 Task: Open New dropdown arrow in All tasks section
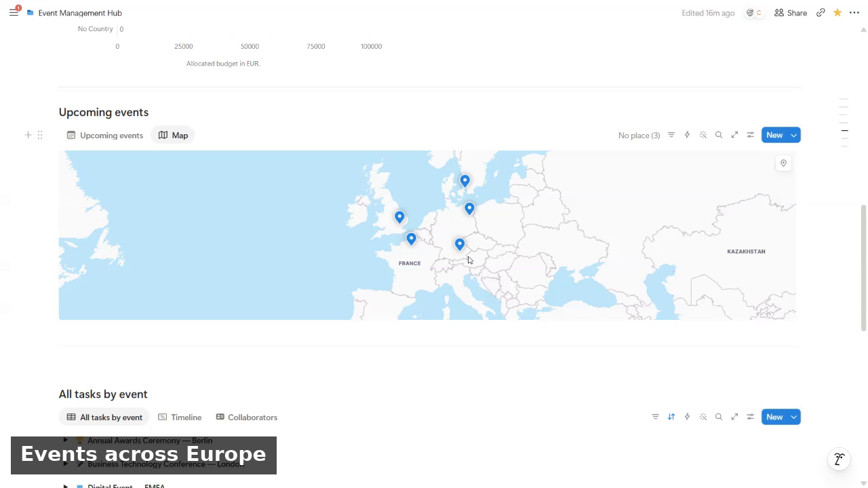[794, 417]
